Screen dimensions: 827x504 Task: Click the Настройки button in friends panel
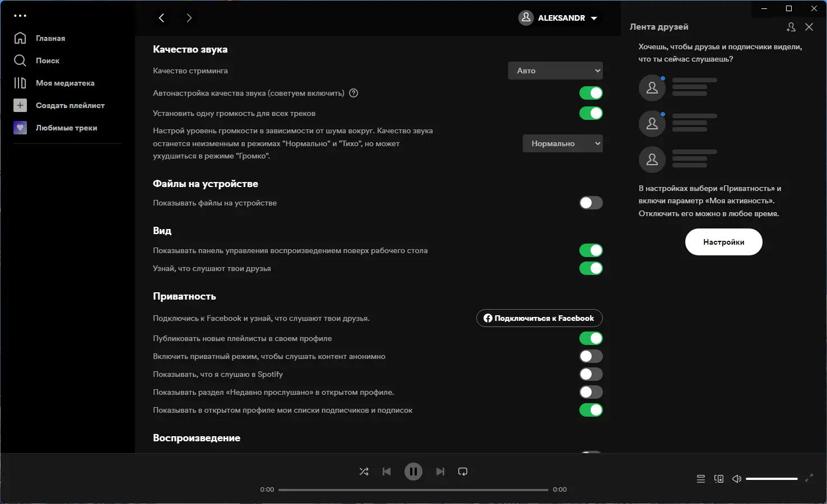724,242
